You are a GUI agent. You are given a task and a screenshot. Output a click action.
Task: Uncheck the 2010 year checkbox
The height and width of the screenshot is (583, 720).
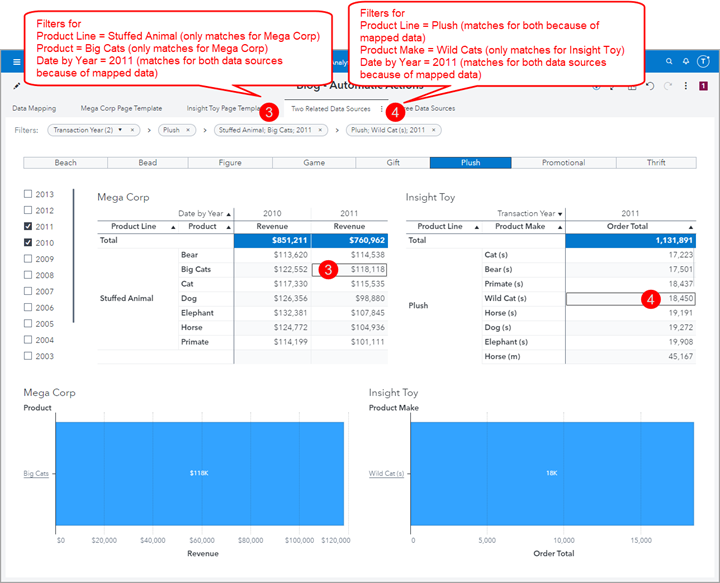(28, 242)
